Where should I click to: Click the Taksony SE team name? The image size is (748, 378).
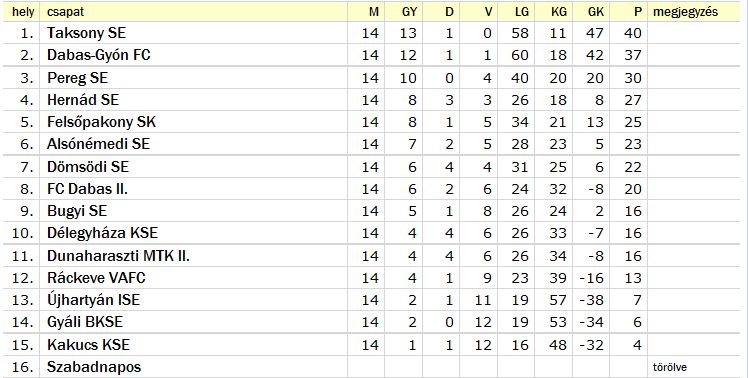coord(86,33)
